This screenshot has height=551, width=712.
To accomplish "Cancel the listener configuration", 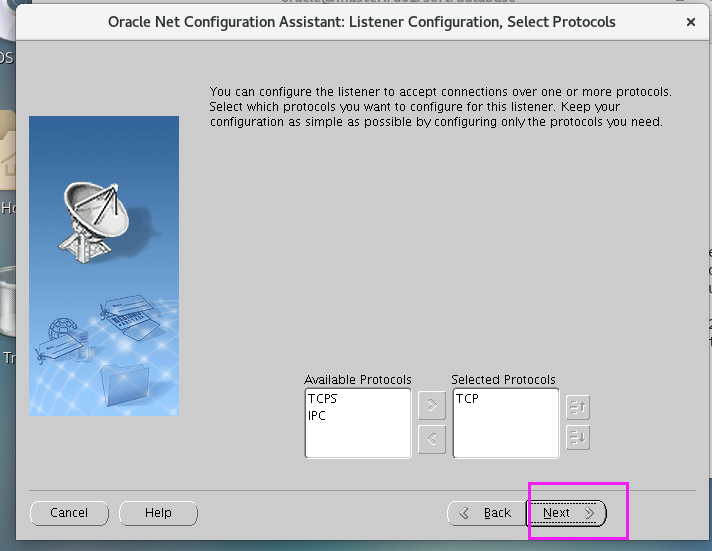I will (x=69, y=513).
